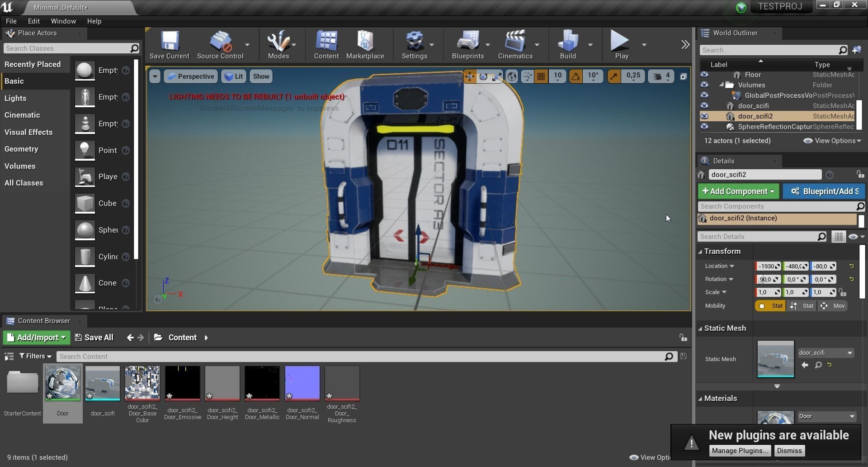Viewport: 868px width, 467px height.
Task: Open the Source Control toolbar icon
Action: 220,45
